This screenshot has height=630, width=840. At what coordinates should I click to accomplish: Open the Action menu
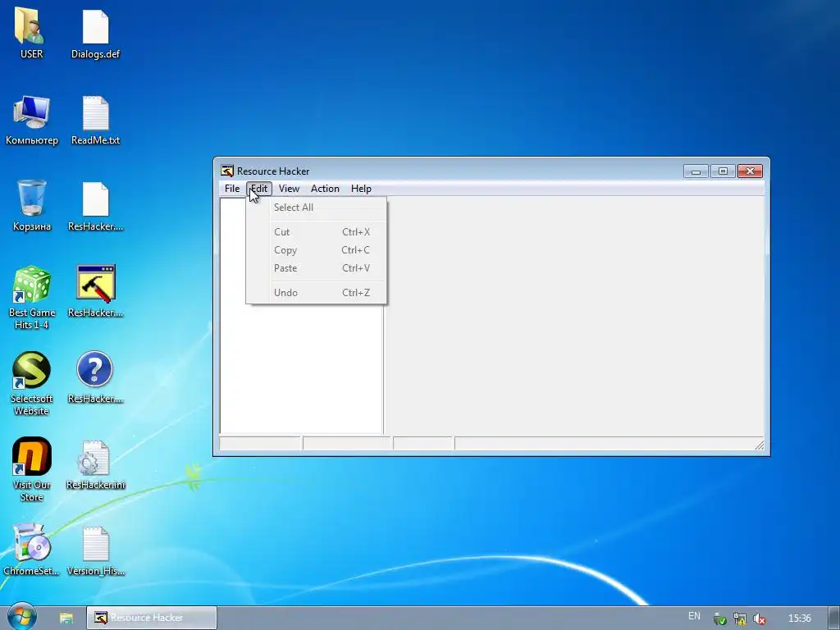click(325, 189)
